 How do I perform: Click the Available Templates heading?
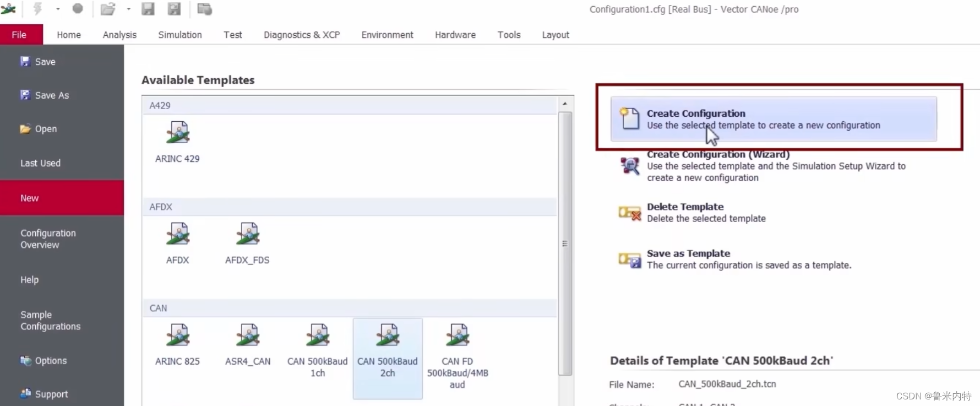pos(198,80)
